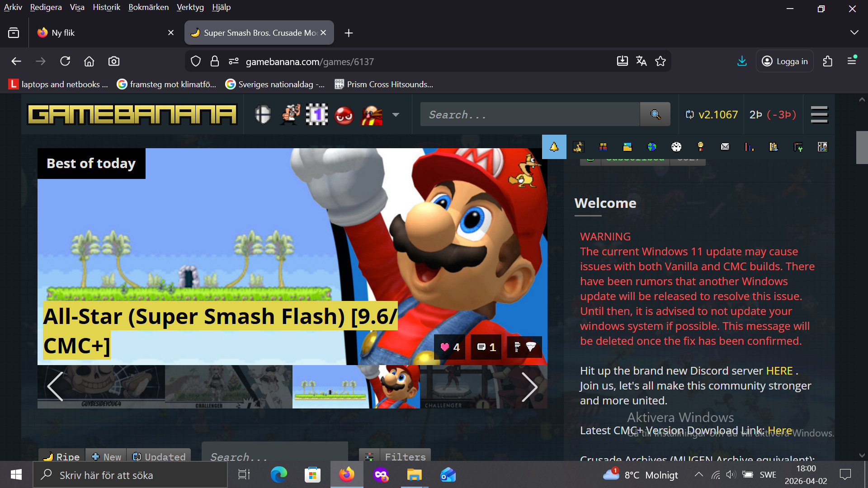
Task: Show hidden system tray icons chevron
Action: 698,474
